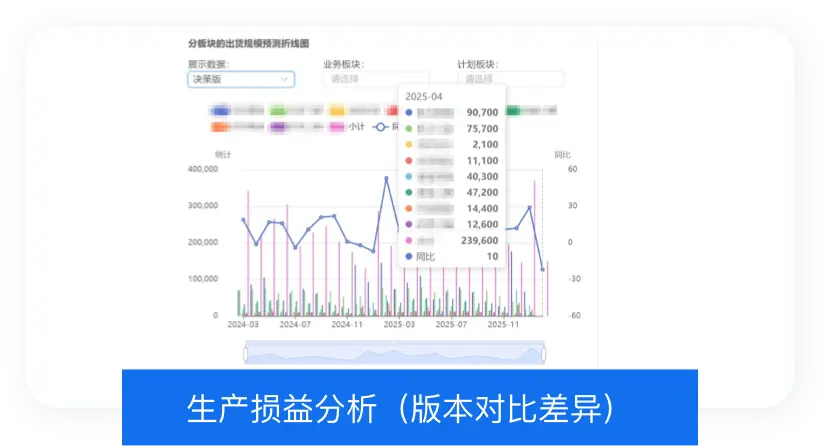This screenshot has width=830, height=446.
Task: Toggle the blue legend swatch series
Action: (x=220, y=111)
